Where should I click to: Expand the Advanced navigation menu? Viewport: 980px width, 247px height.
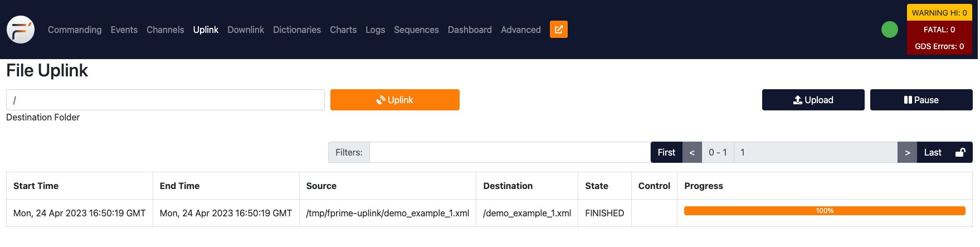520,30
